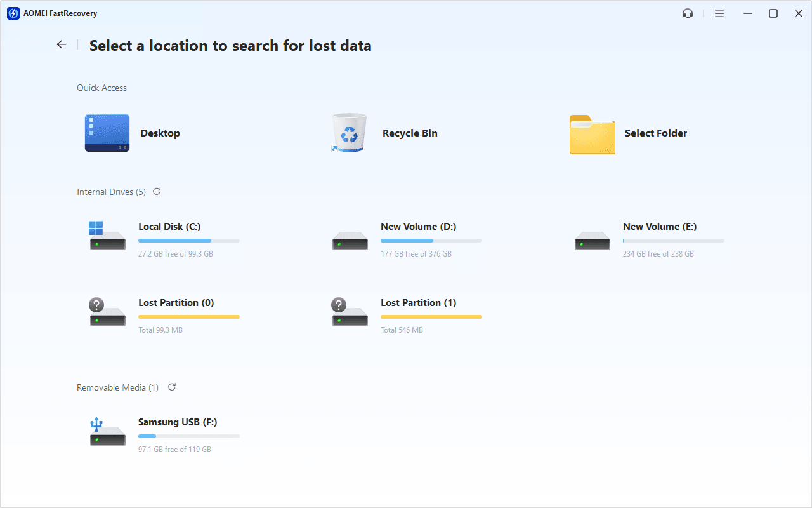This screenshot has width=812, height=508.
Task: Pick the New Volume (D:) drive
Action: [350, 240]
